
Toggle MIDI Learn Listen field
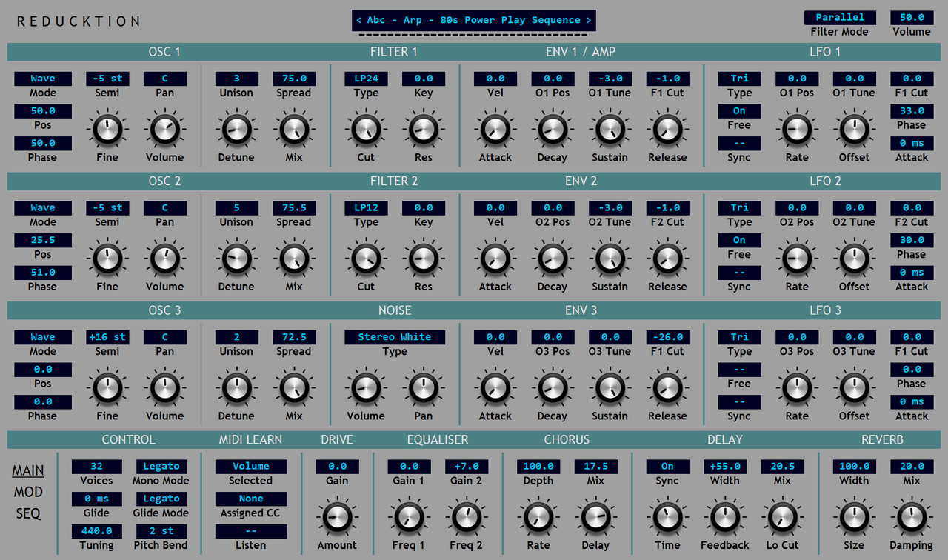click(x=251, y=532)
